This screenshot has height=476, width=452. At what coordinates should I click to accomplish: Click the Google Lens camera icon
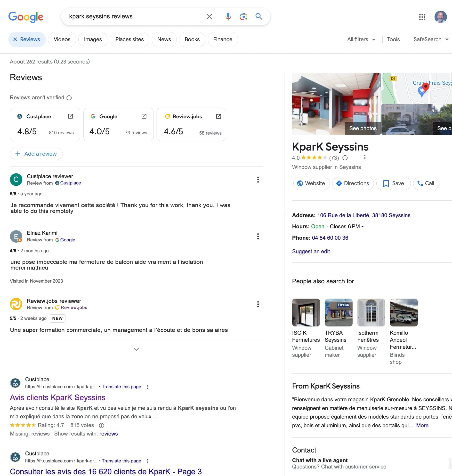tap(243, 16)
